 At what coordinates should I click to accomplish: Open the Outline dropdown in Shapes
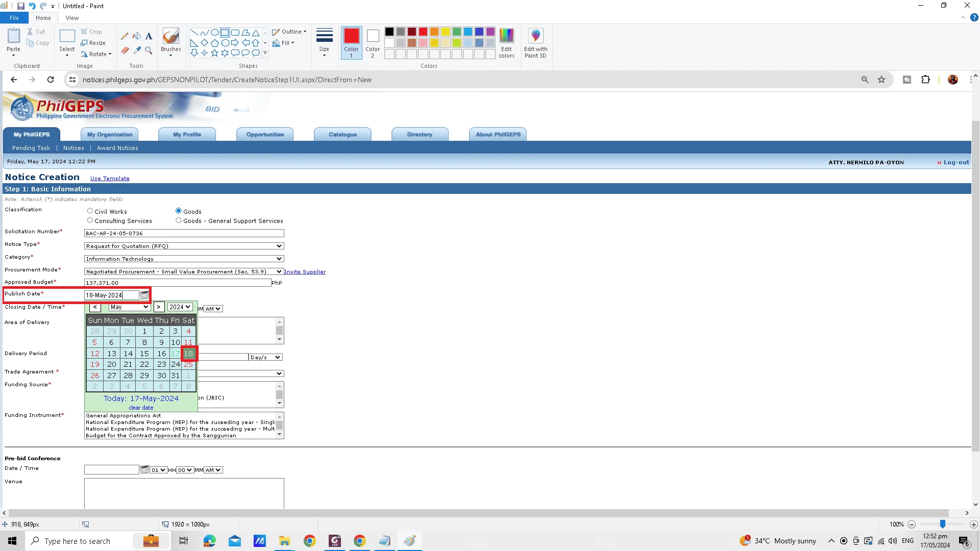[x=289, y=32]
